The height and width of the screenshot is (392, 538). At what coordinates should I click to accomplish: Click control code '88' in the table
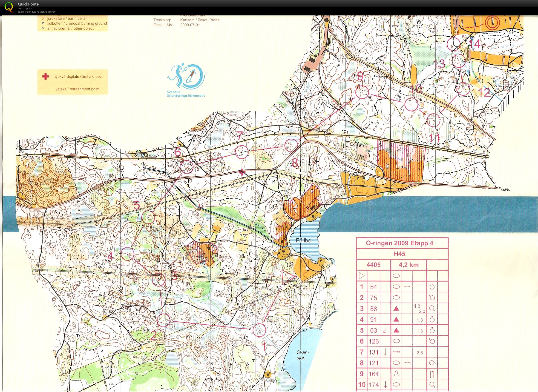[374, 309]
